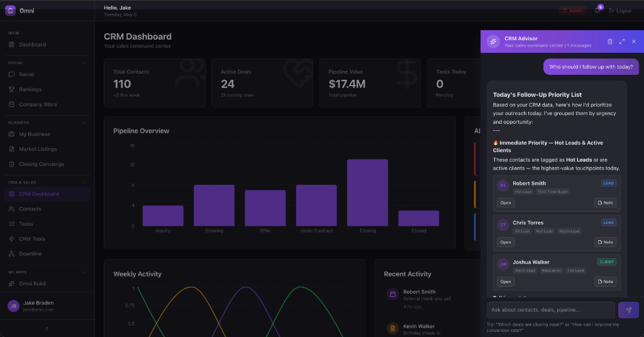Click the Pipeline Value card
This screenshot has height=337, width=644.
pyautogui.click(x=370, y=83)
